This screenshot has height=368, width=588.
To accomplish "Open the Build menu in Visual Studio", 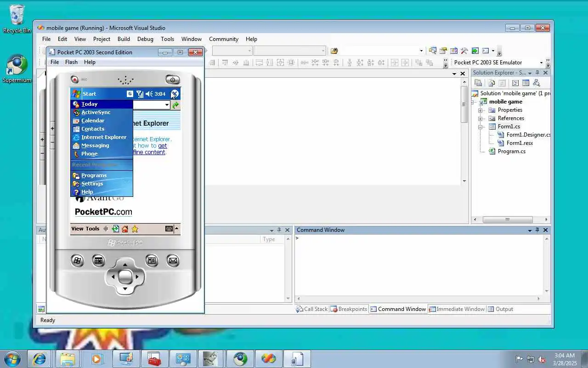I will point(124,39).
